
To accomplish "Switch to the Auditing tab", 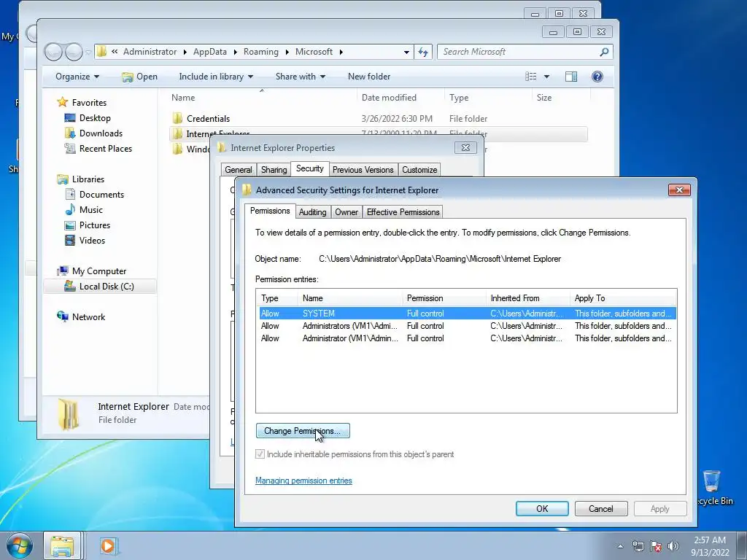I will [x=312, y=212].
